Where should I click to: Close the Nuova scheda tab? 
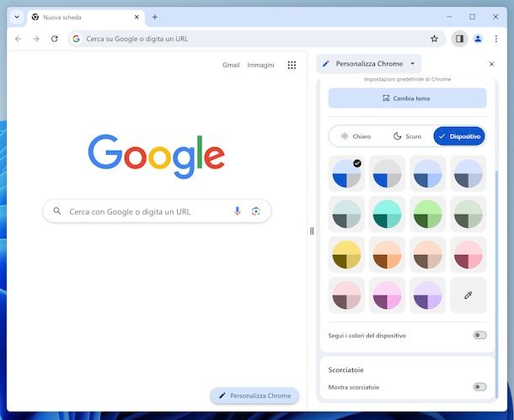point(137,17)
